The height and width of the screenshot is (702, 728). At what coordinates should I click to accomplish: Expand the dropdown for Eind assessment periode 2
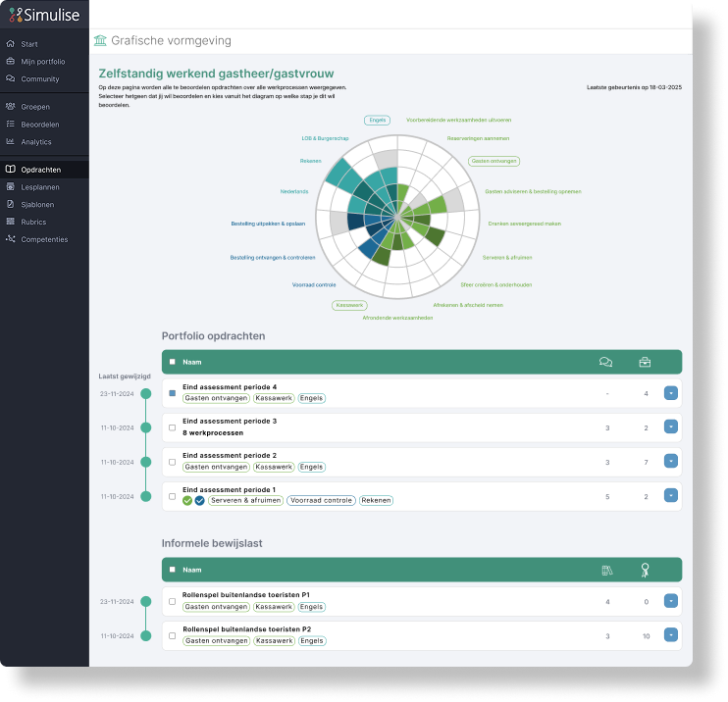pos(670,462)
